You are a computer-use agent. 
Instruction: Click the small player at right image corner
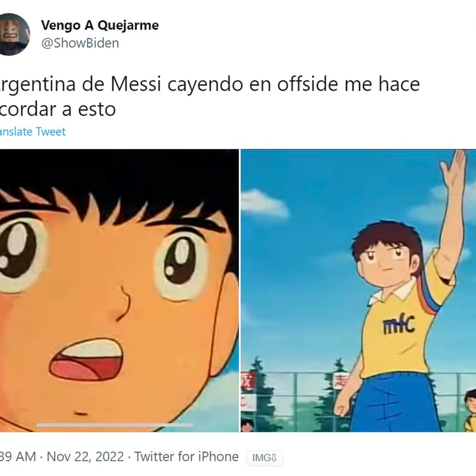[470, 410]
